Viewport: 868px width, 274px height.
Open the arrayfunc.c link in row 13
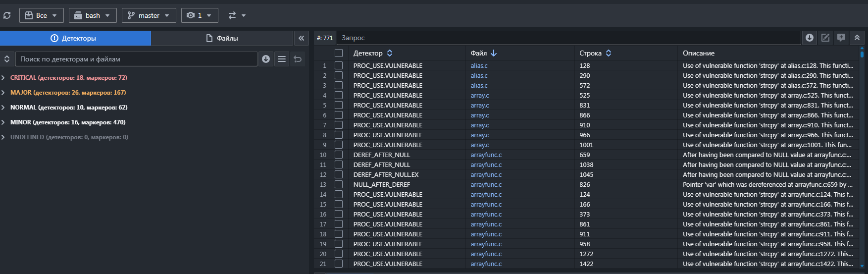point(486,184)
